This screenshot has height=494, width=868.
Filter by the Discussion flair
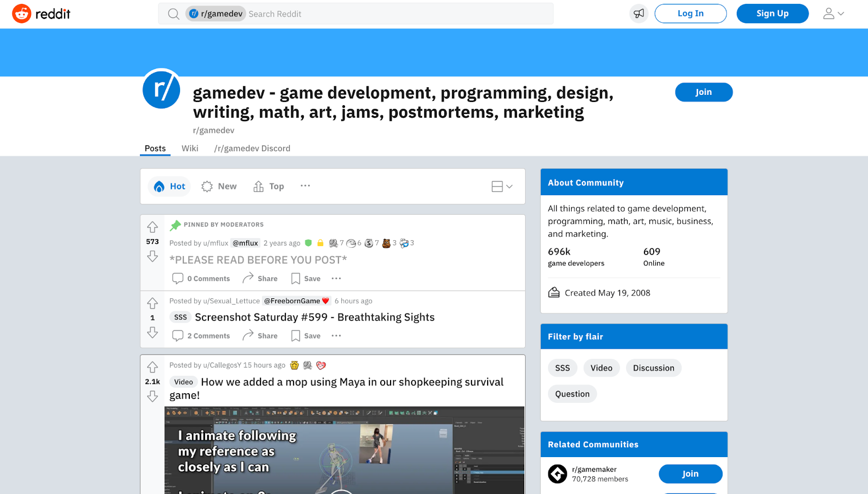[x=654, y=368]
